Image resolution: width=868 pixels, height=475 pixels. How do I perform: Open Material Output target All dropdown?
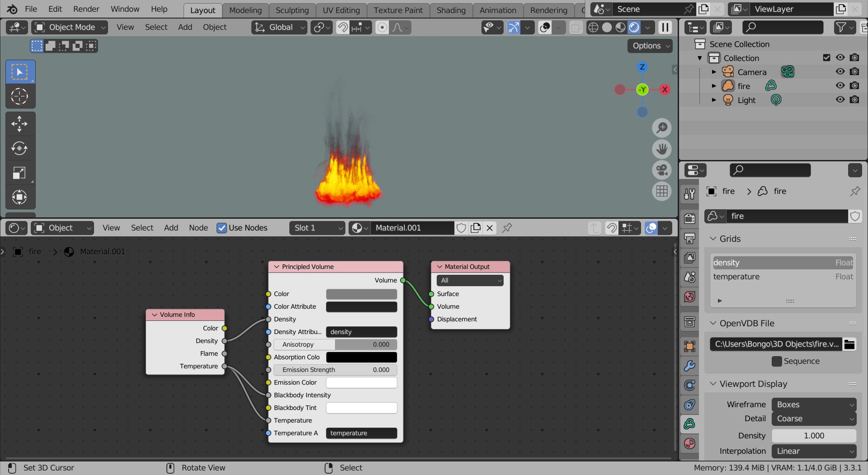[x=470, y=280]
